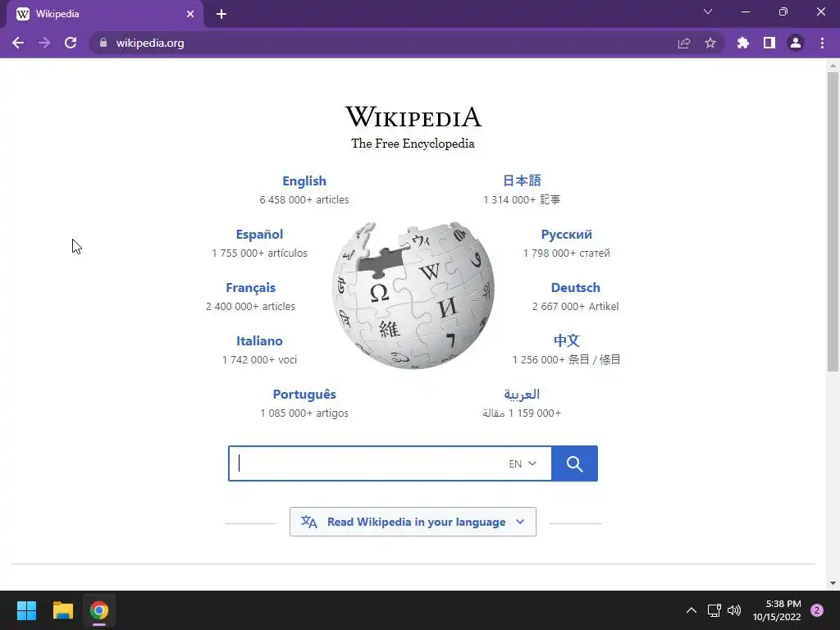The image size is (840, 630).
Task: Click the text '2 400 000+ articles'
Action: (250, 307)
